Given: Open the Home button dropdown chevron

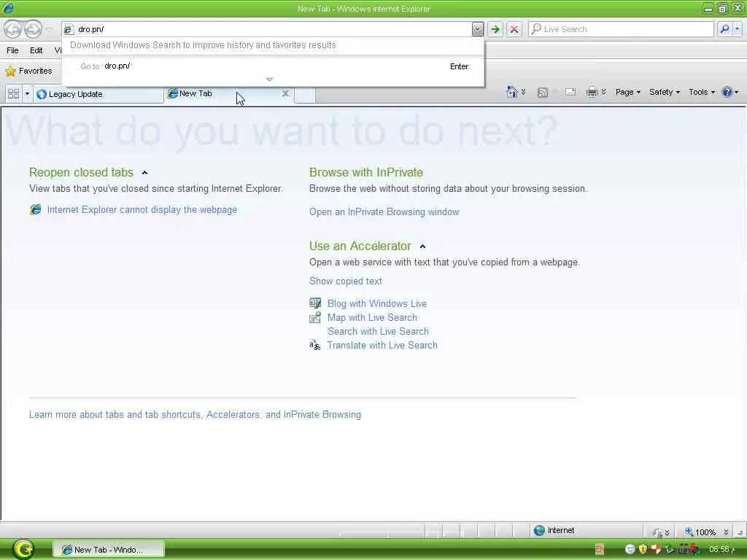Looking at the screenshot, I should [x=524, y=92].
